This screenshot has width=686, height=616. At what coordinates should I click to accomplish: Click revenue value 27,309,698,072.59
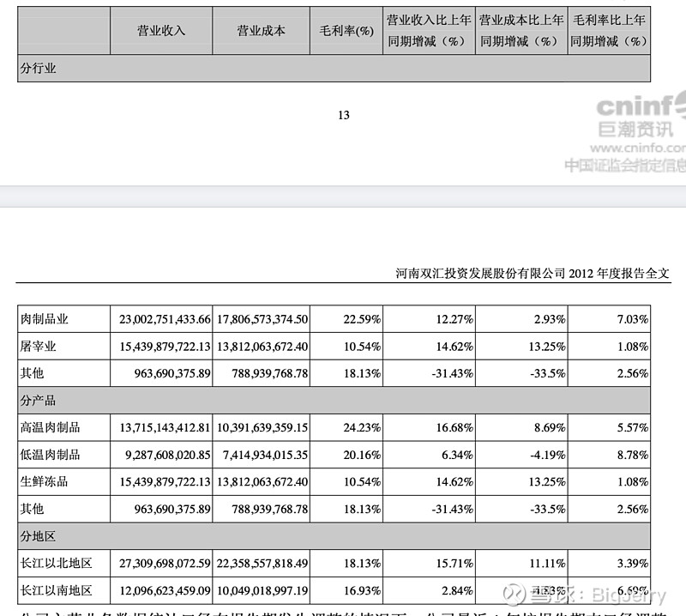[x=165, y=563]
